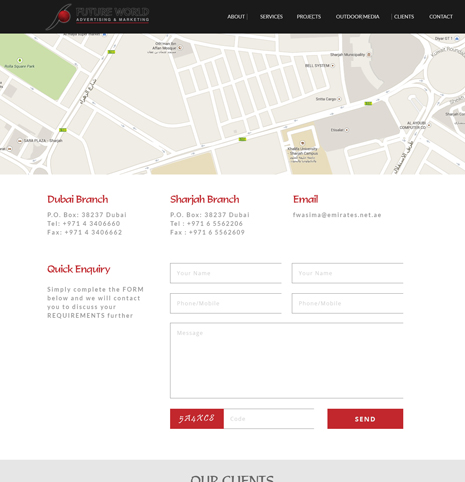465x482 pixels.
Task: Open the Services menu item
Action: click(271, 17)
